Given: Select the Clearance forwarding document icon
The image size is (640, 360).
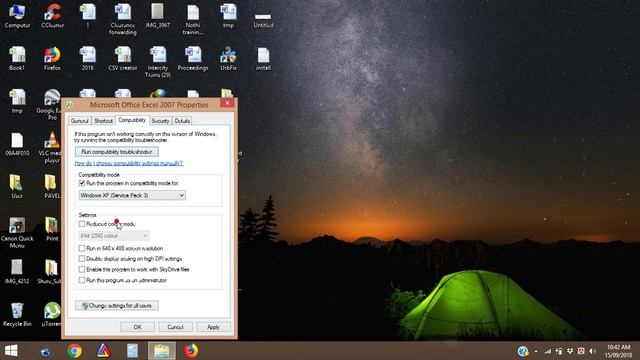Looking at the screenshot, I should coord(122,20).
